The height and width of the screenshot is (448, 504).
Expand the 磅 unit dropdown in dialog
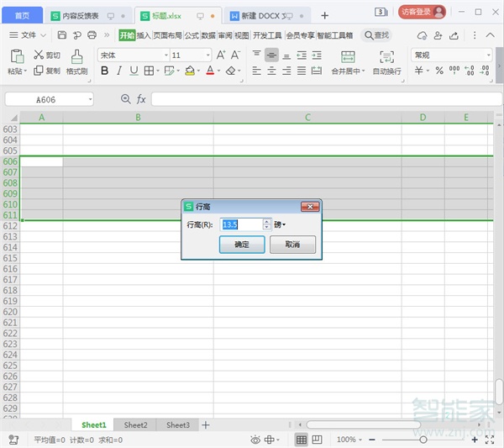click(x=281, y=224)
